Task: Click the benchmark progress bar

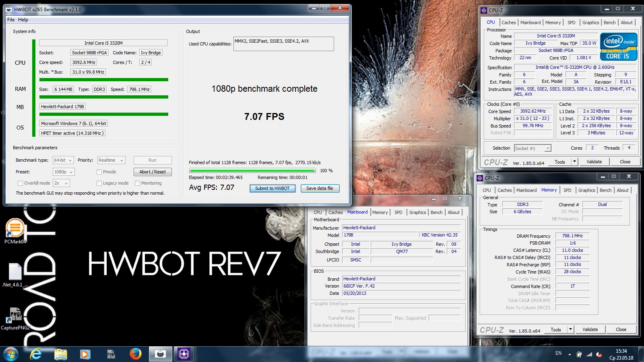Action: (252, 171)
